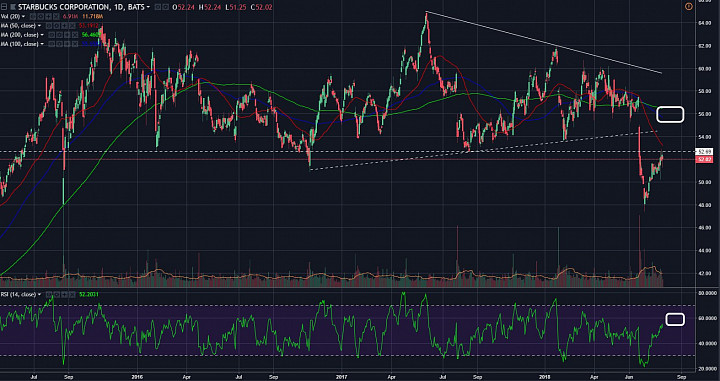Remove MA (200, close) with its X icon
The width and height of the screenshot is (720, 381).
[x=75, y=35]
